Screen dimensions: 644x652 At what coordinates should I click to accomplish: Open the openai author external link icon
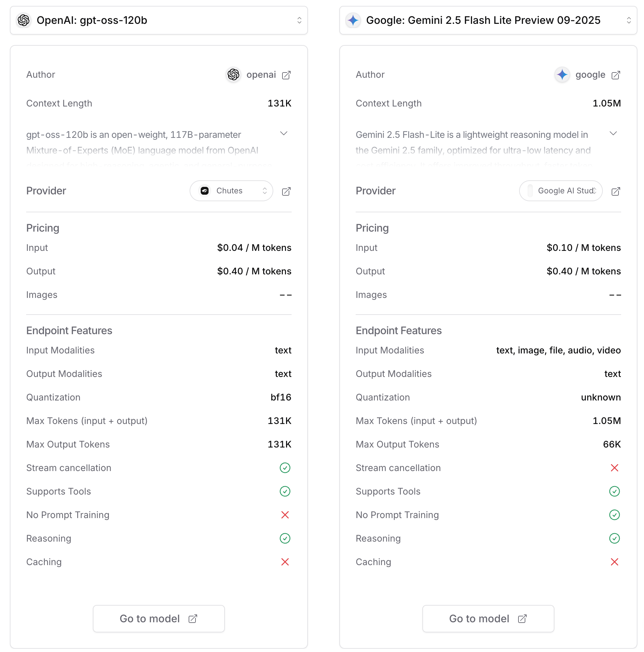pos(286,75)
